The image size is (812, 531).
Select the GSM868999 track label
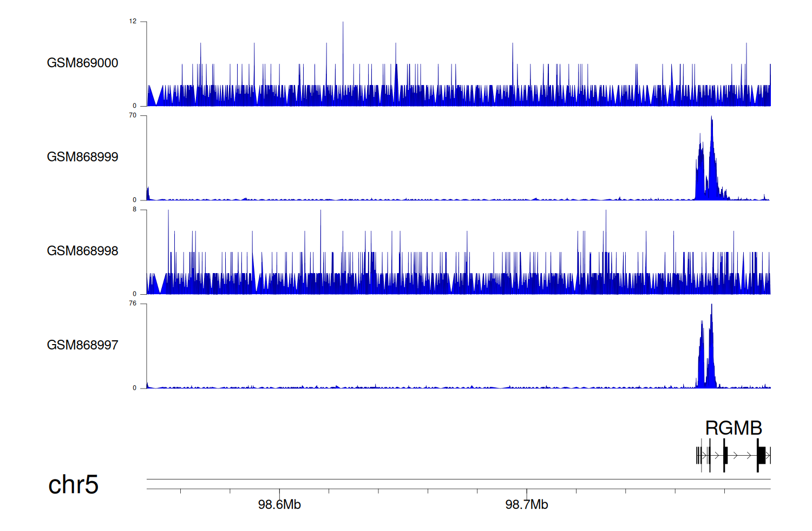[82, 157]
